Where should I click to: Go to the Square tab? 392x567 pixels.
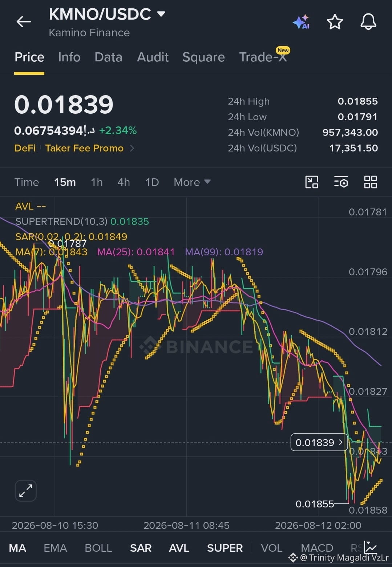pos(203,57)
